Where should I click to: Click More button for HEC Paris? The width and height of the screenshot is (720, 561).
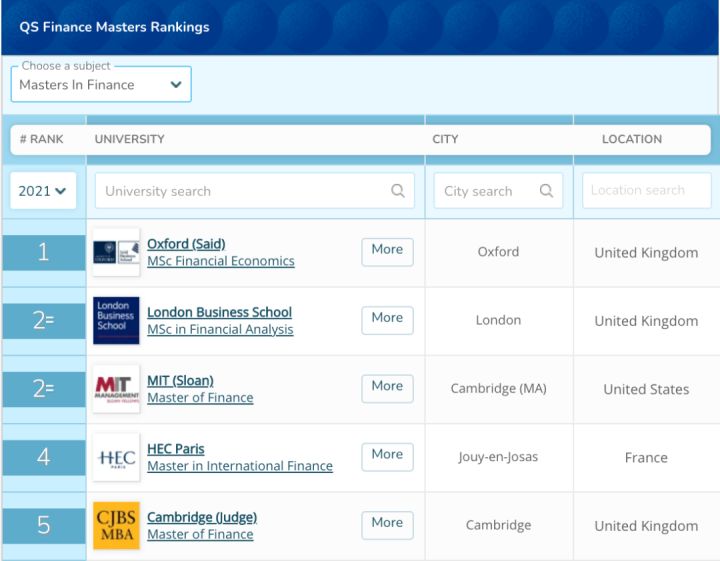[x=387, y=457]
